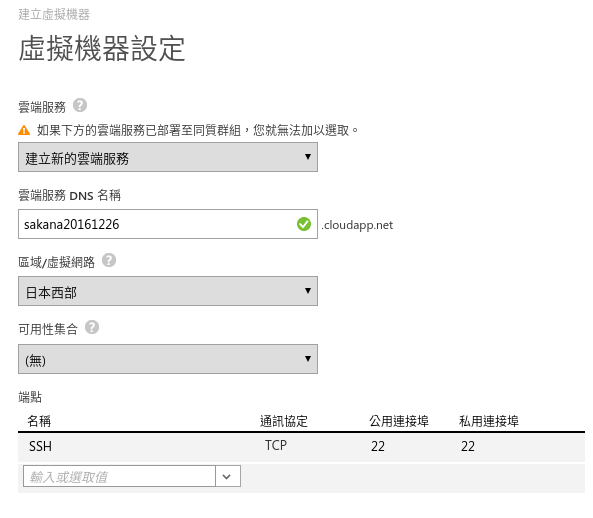
Task: Click the 名稱 column header
Action: 39,421
